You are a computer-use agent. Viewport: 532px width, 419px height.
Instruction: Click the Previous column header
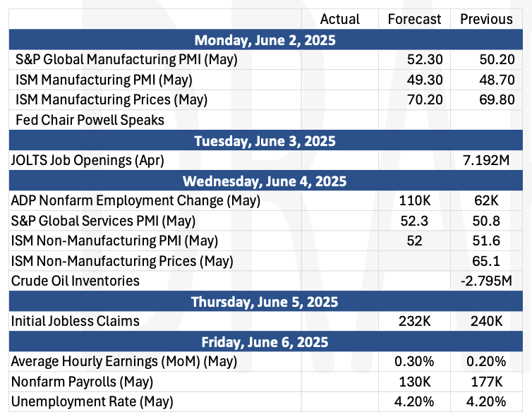click(x=486, y=19)
